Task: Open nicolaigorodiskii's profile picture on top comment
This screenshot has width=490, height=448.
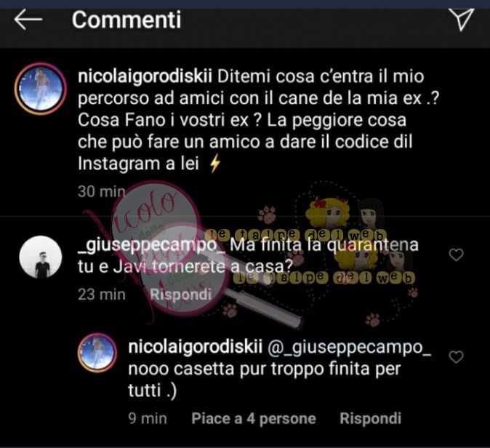Action: coord(41,89)
